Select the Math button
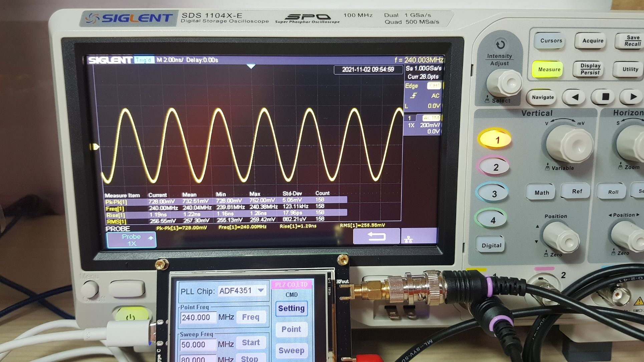644x362 pixels. click(x=541, y=192)
